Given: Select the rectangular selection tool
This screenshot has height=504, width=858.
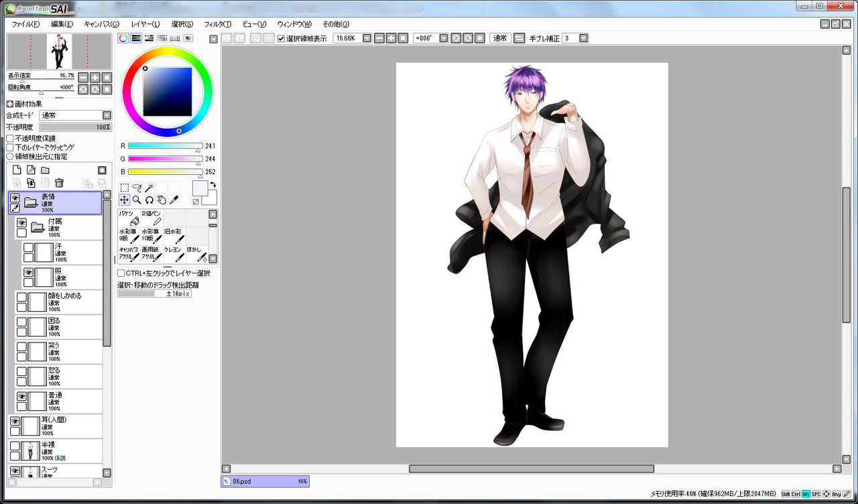Looking at the screenshot, I should [125, 188].
